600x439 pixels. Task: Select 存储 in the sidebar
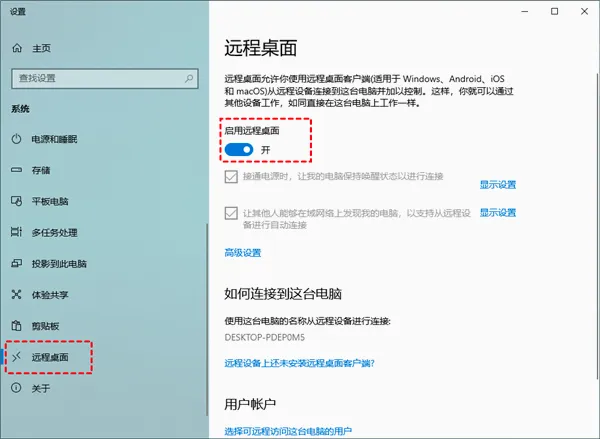(x=41, y=170)
